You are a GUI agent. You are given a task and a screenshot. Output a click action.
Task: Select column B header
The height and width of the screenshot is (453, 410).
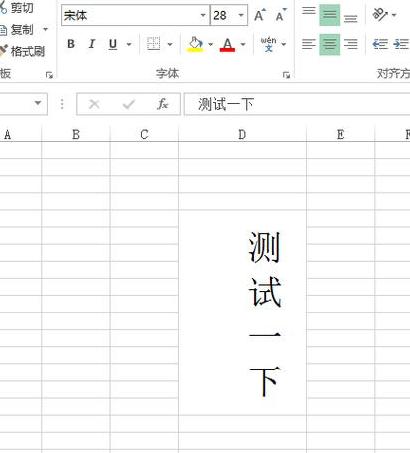point(76,134)
